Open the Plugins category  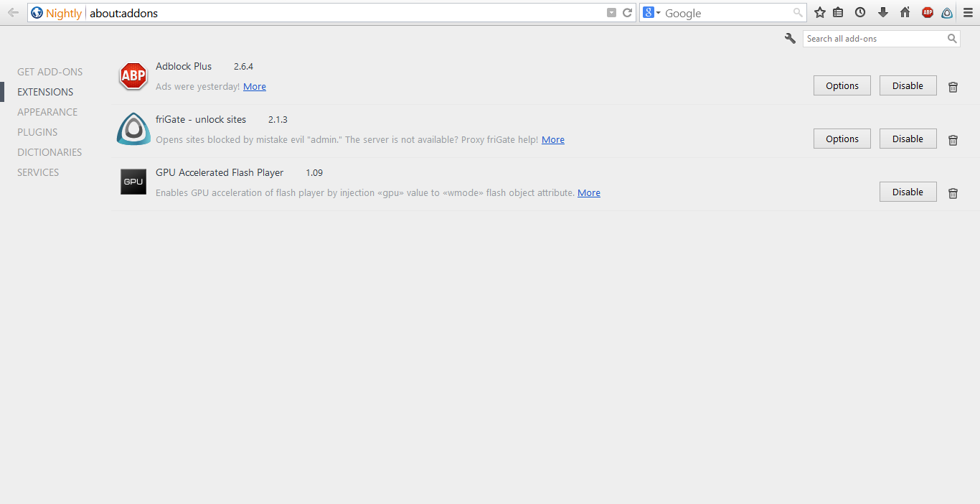pyautogui.click(x=37, y=132)
